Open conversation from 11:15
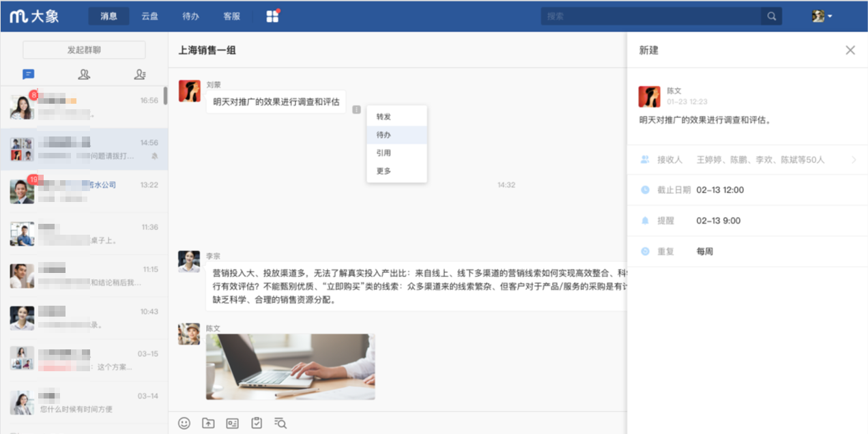The width and height of the screenshot is (868, 434). (84, 276)
